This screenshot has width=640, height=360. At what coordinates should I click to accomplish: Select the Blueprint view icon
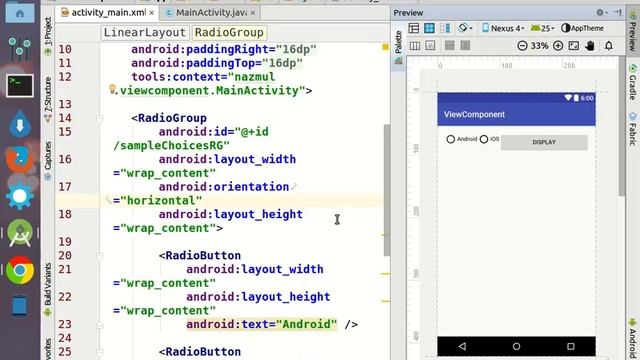[x=429, y=28]
